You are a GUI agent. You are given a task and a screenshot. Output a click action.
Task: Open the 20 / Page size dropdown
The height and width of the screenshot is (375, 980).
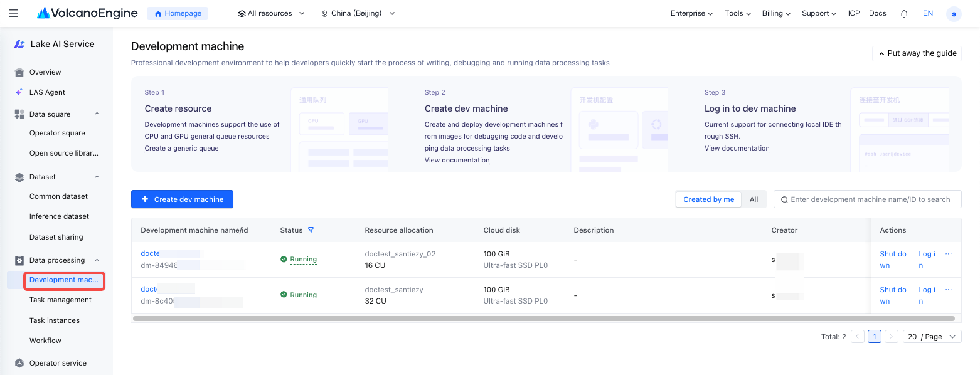(x=932, y=337)
